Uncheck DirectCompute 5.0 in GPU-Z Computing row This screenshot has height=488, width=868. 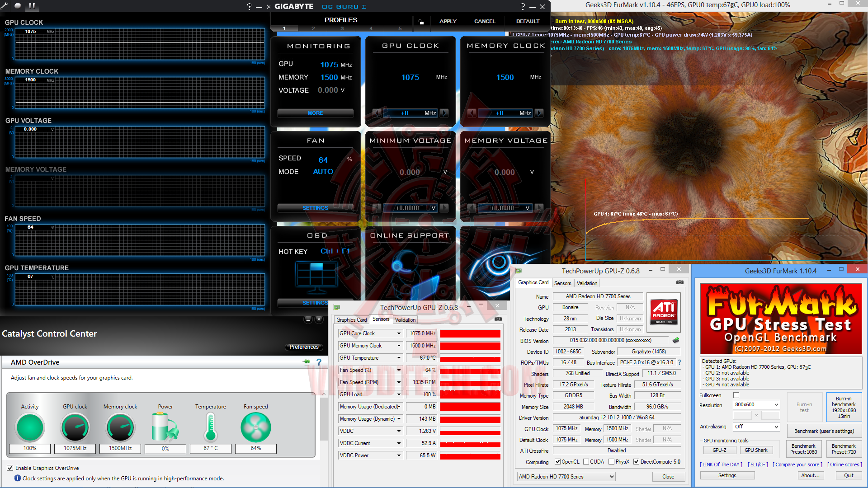tap(637, 461)
